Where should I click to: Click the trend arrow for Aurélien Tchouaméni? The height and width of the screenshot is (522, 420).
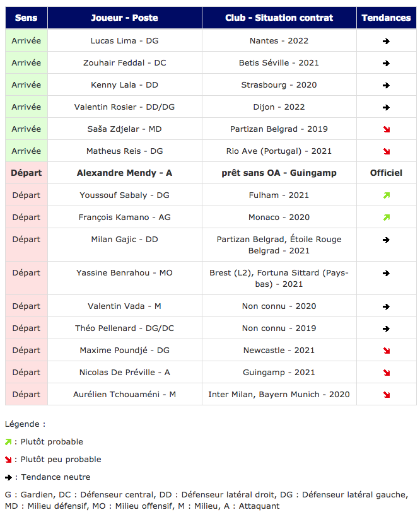tap(386, 395)
